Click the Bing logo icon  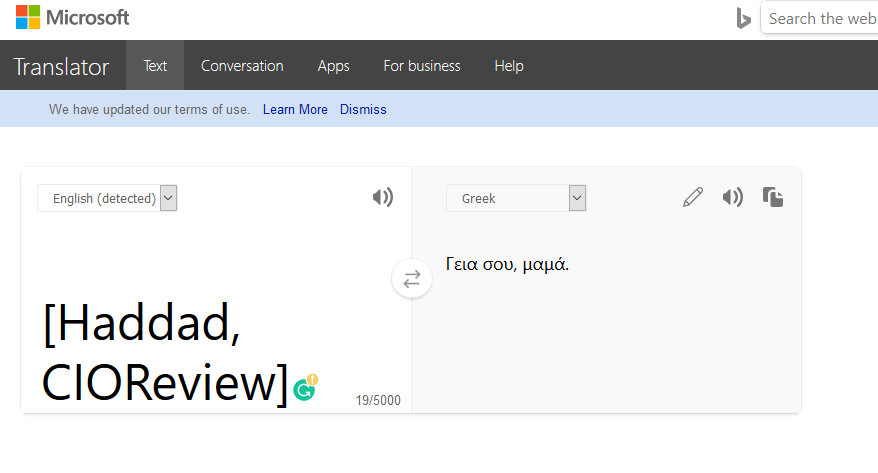(x=743, y=18)
